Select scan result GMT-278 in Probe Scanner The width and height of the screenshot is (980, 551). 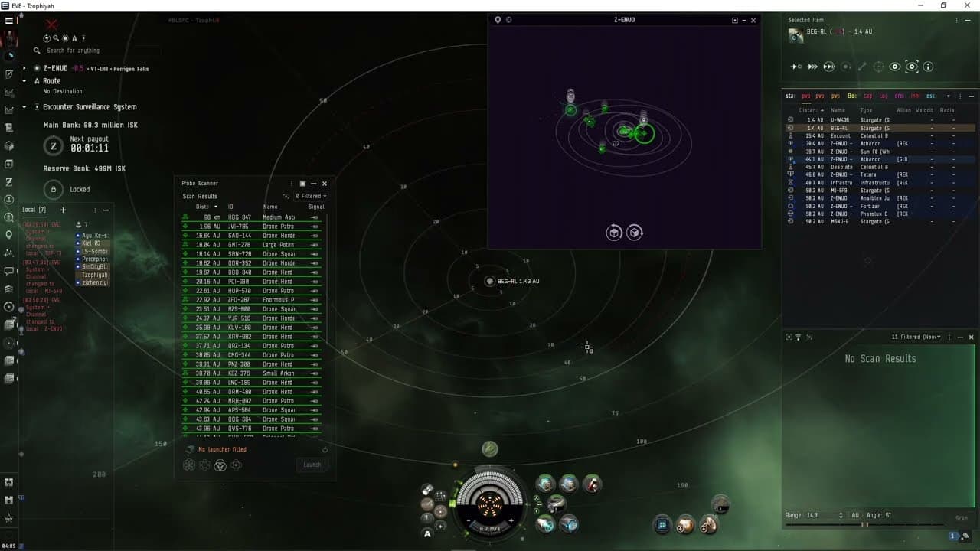pos(252,245)
